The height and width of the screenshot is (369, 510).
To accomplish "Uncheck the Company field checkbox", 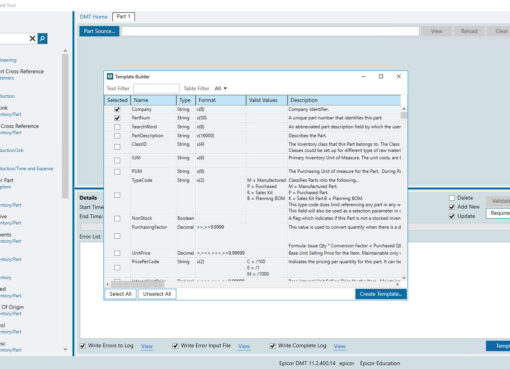I will (x=117, y=109).
